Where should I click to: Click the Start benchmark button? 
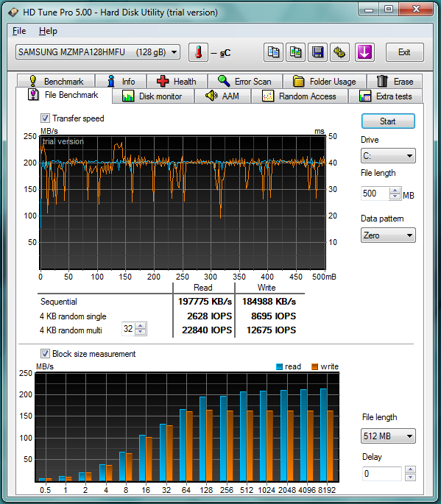pos(388,121)
